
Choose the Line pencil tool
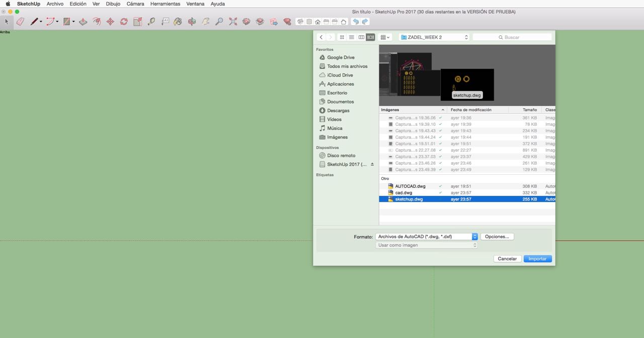coord(34,22)
